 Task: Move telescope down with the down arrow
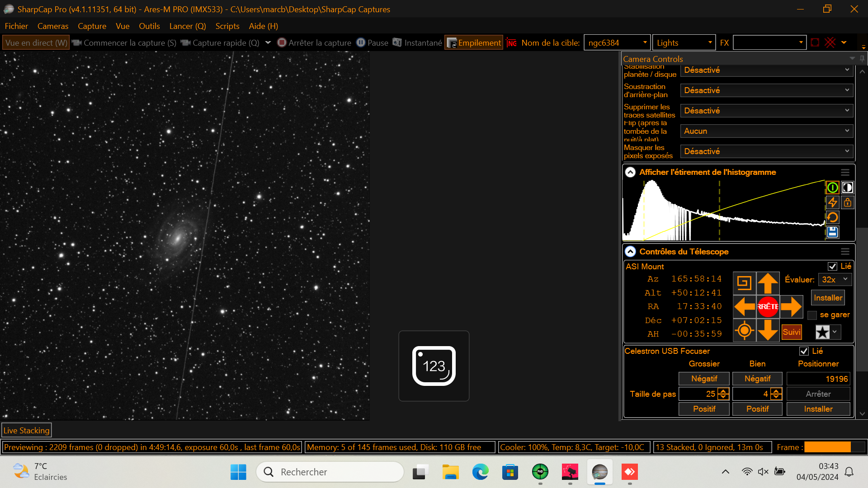[x=768, y=330]
